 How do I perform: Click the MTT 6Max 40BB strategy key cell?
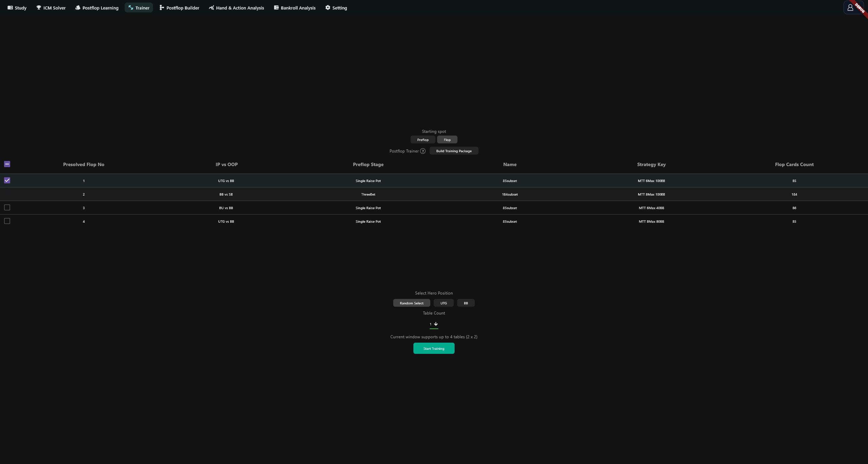651,208
